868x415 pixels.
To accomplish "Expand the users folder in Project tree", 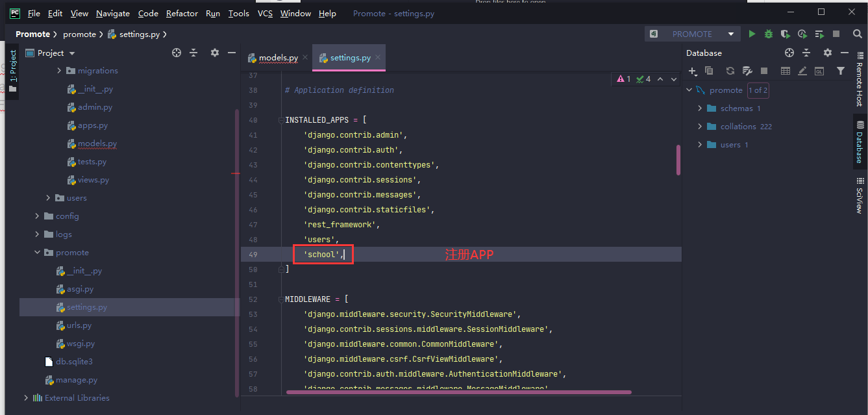I will [48, 198].
